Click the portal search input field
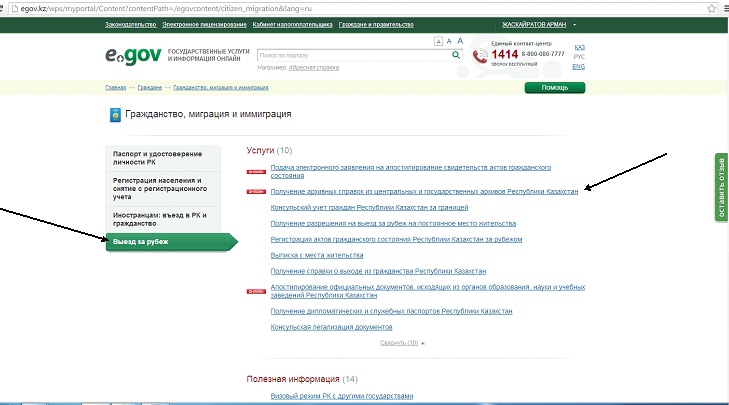The width and height of the screenshot is (729, 405). tap(350, 56)
